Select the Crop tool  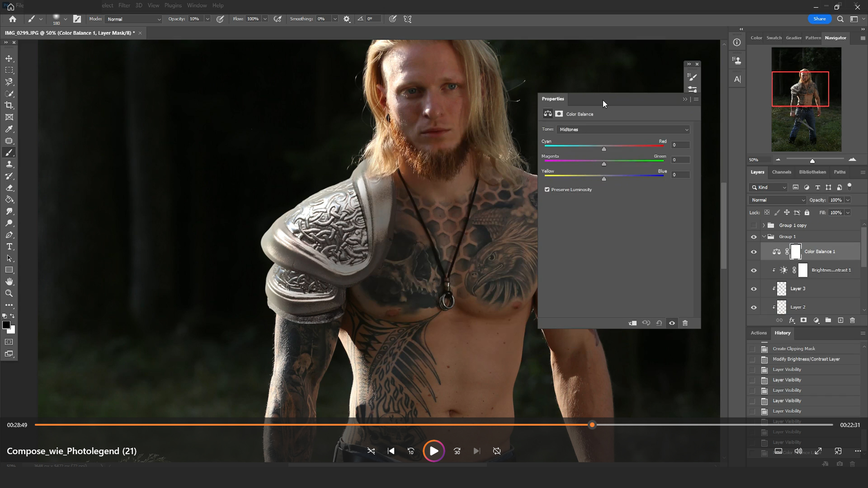9,106
